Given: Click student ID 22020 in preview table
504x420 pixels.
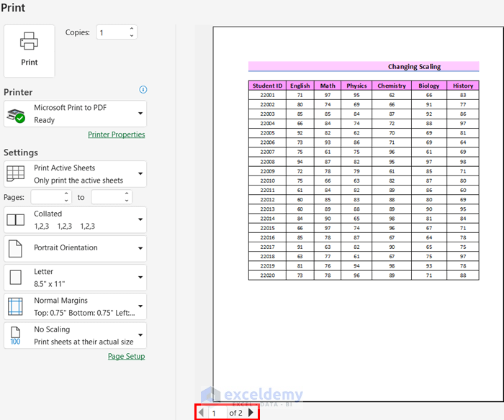Looking at the screenshot, I should (267, 275).
